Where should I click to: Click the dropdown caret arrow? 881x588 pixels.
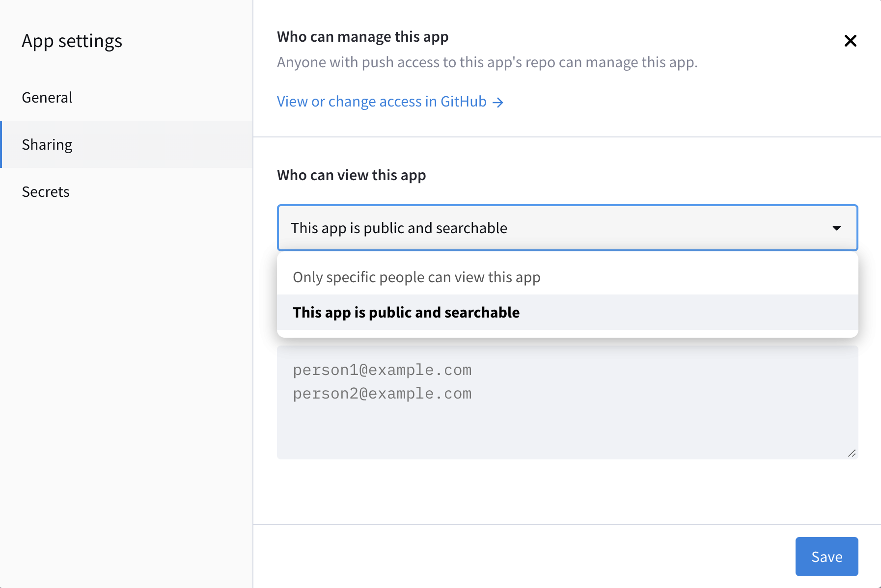click(837, 228)
